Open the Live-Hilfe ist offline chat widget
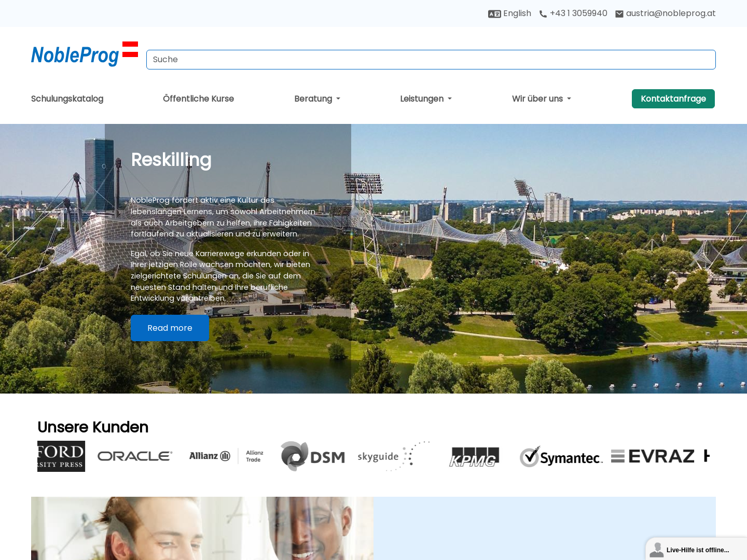747x560 pixels. (x=697, y=550)
